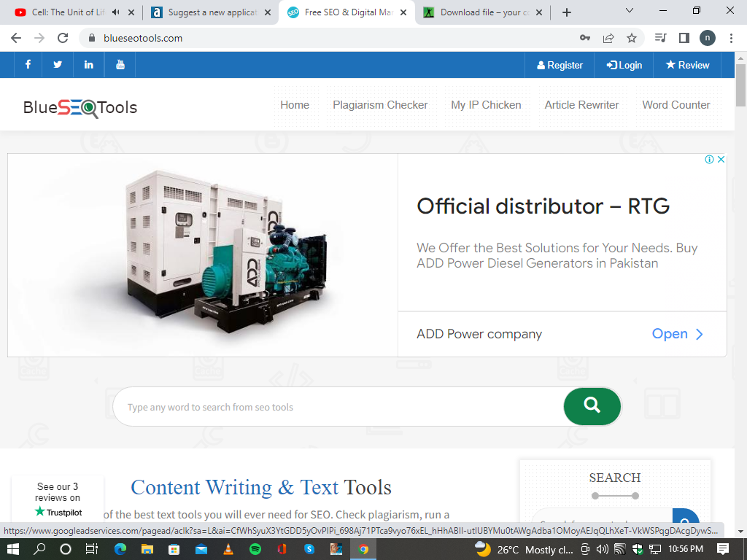Open the volume control in tray
The image size is (747, 560).
coord(602,550)
